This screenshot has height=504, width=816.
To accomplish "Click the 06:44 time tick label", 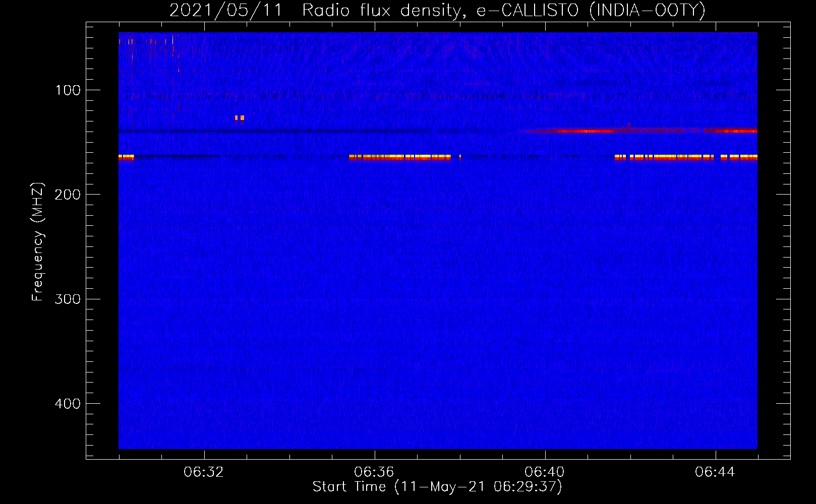I will [715, 472].
